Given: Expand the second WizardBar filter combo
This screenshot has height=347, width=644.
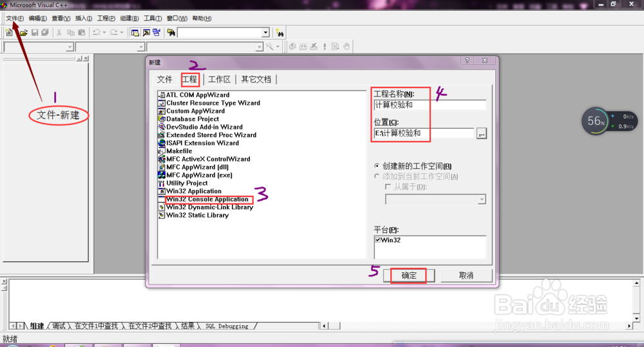Looking at the screenshot, I should (x=141, y=47).
